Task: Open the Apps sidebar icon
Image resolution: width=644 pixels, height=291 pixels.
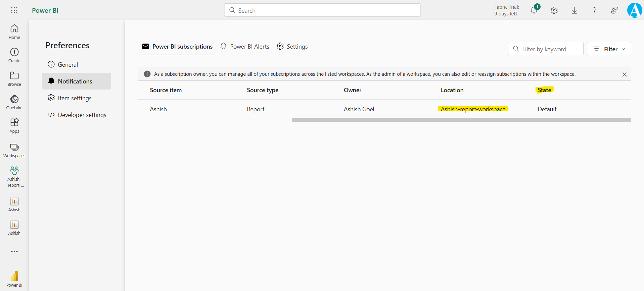Action: tap(14, 126)
